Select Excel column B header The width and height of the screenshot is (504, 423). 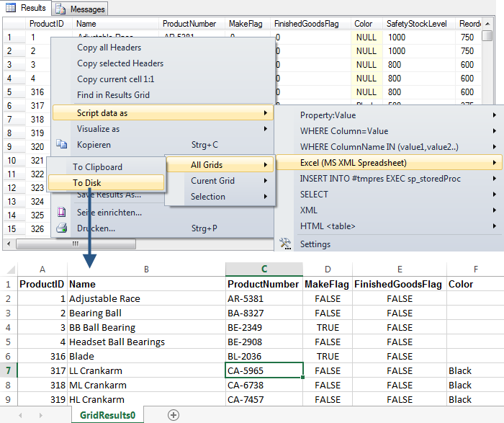pyautogui.click(x=147, y=270)
